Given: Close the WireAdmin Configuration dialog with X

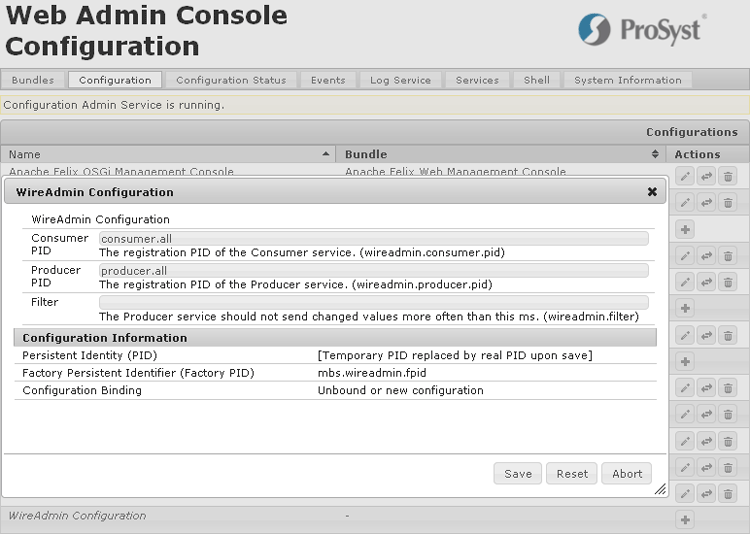Looking at the screenshot, I should coord(652,192).
